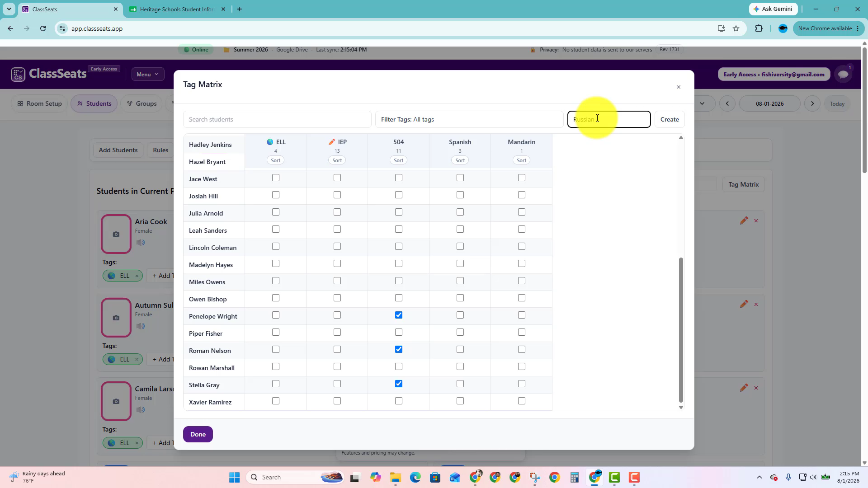The height and width of the screenshot is (488, 868).
Task: Click the Today button
Action: [837, 103]
